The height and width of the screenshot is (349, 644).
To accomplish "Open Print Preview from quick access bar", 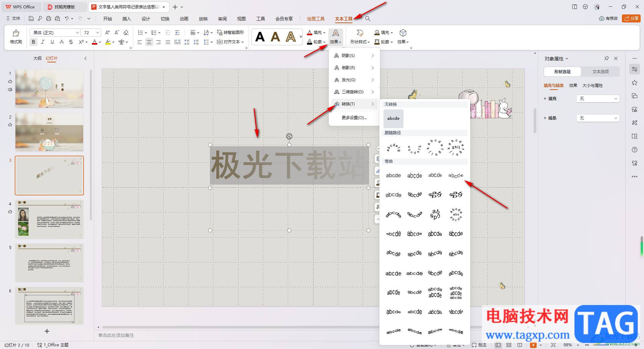I will click(57, 18).
